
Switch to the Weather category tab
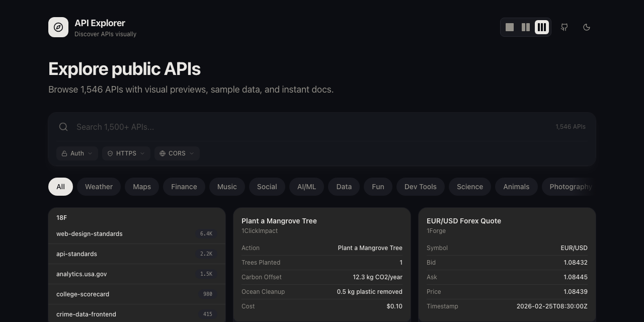[99, 187]
